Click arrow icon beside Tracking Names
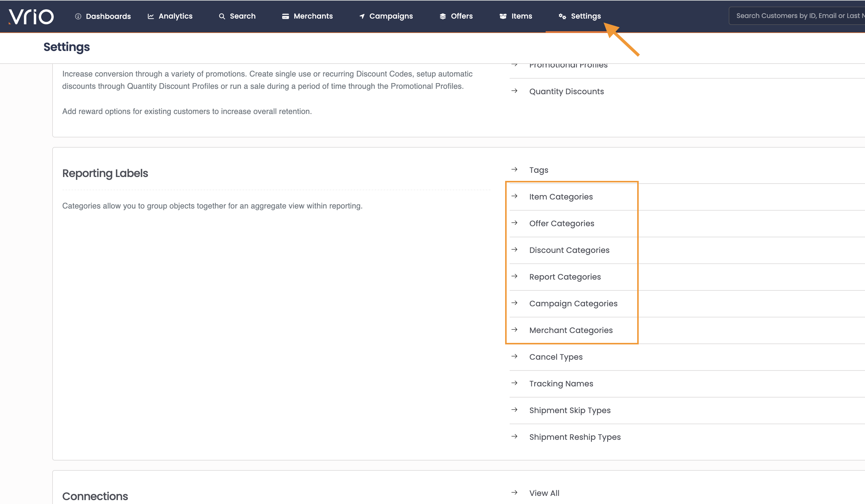The image size is (865, 504). [514, 383]
